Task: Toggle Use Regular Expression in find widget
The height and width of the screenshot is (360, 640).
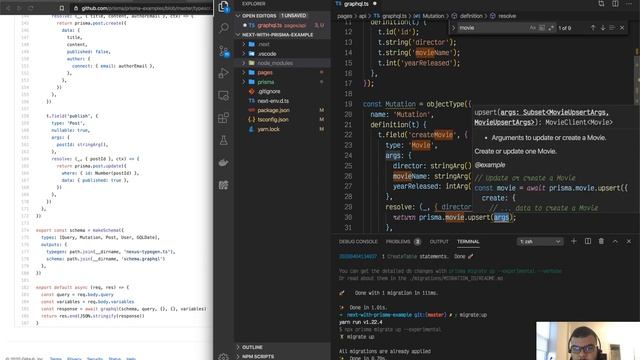Action: pos(551,28)
